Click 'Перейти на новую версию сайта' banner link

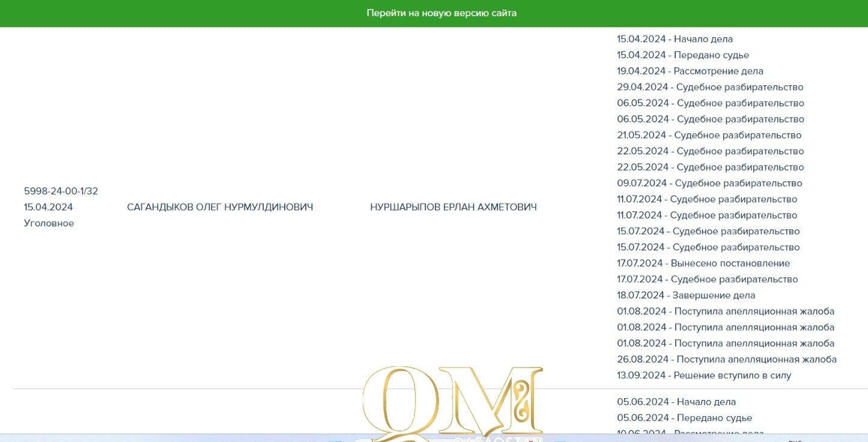[442, 13]
